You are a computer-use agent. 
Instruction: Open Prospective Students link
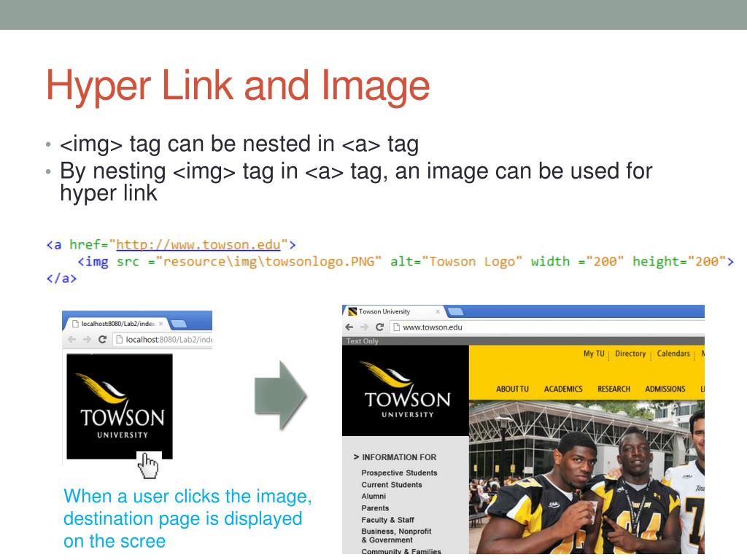click(x=399, y=472)
